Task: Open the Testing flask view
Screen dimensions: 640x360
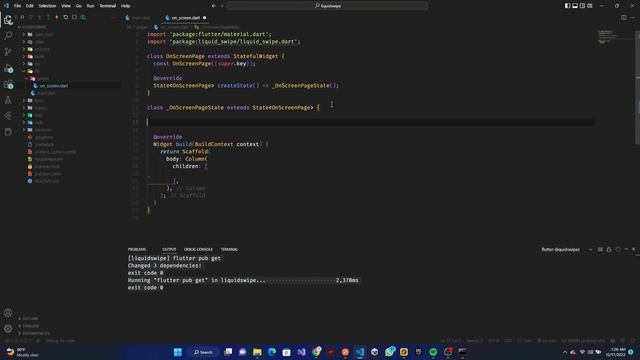Action: tap(8, 100)
